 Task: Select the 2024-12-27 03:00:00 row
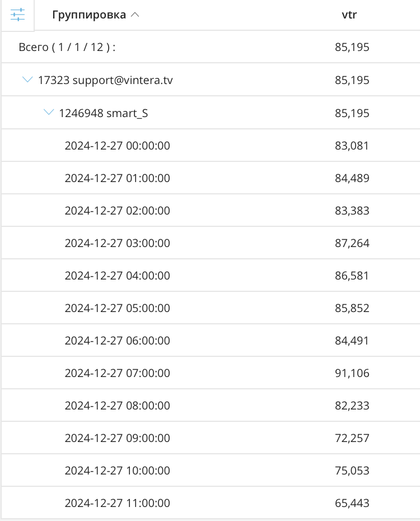pos(117,244)
